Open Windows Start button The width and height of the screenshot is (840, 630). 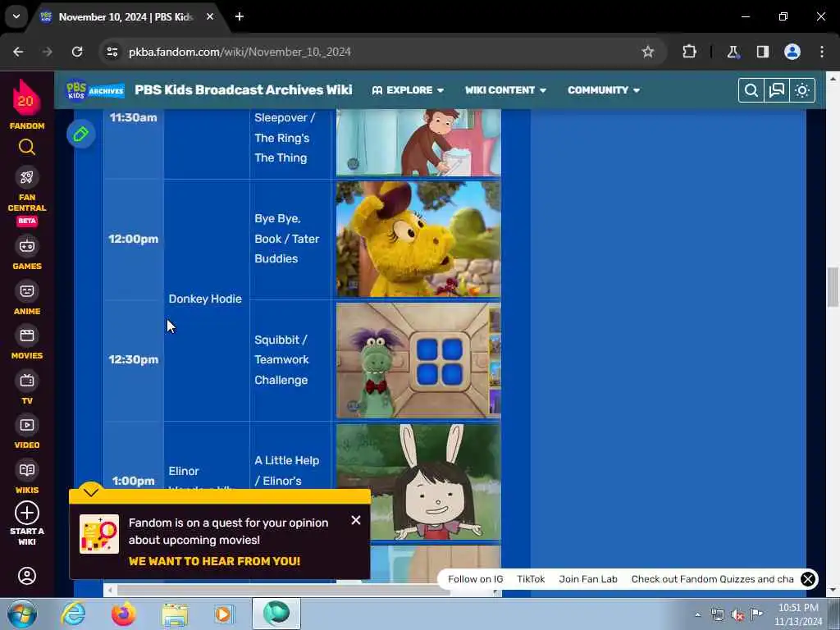pos(21,614)
